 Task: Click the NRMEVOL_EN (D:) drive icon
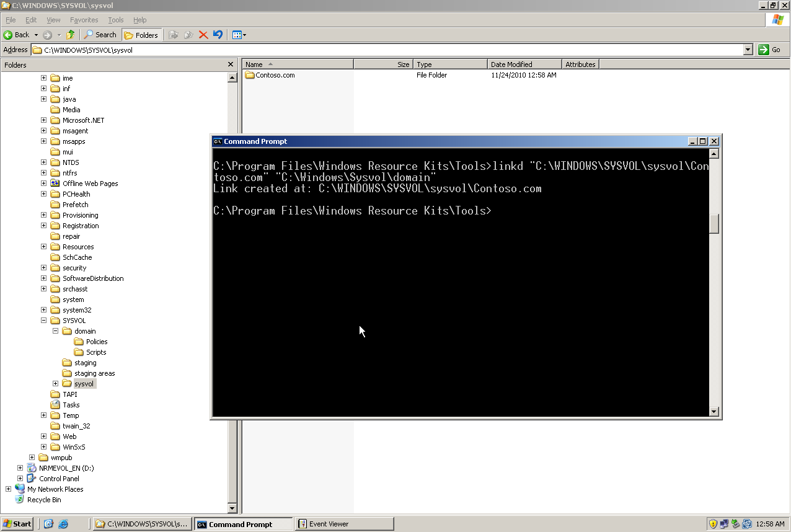(32, 468)
